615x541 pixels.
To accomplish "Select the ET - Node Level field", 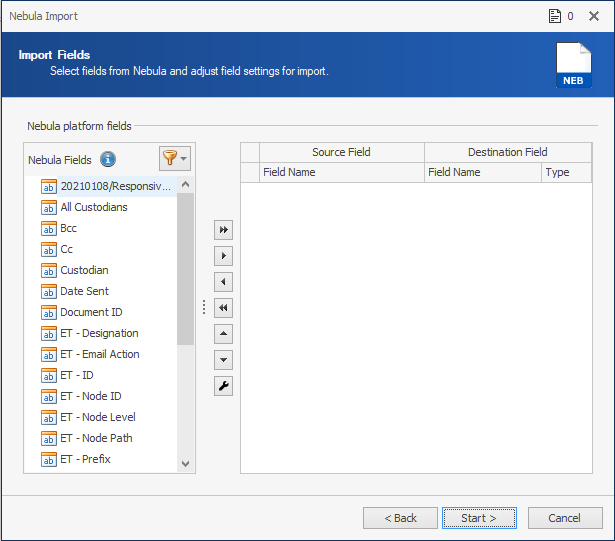I will point(98,417).
